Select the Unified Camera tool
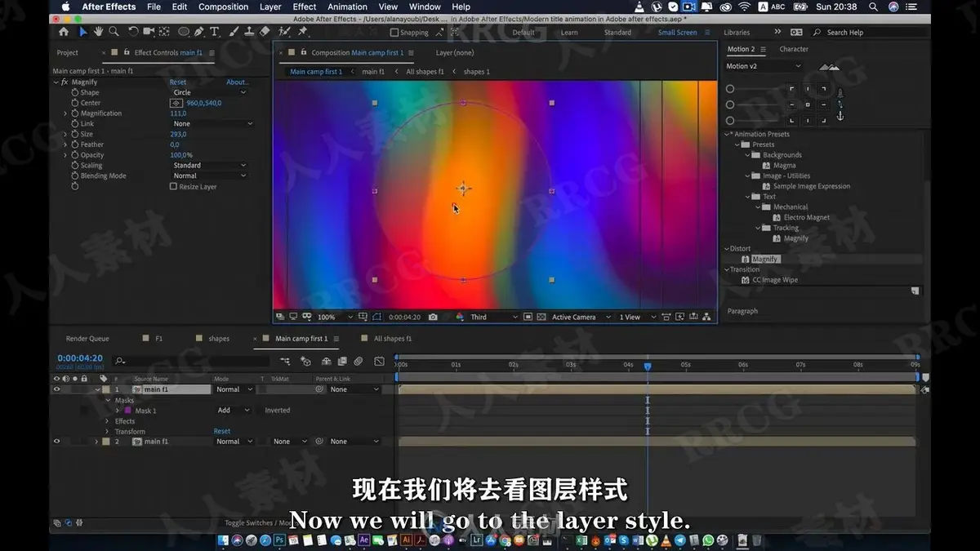 click(x=149, y=32)
